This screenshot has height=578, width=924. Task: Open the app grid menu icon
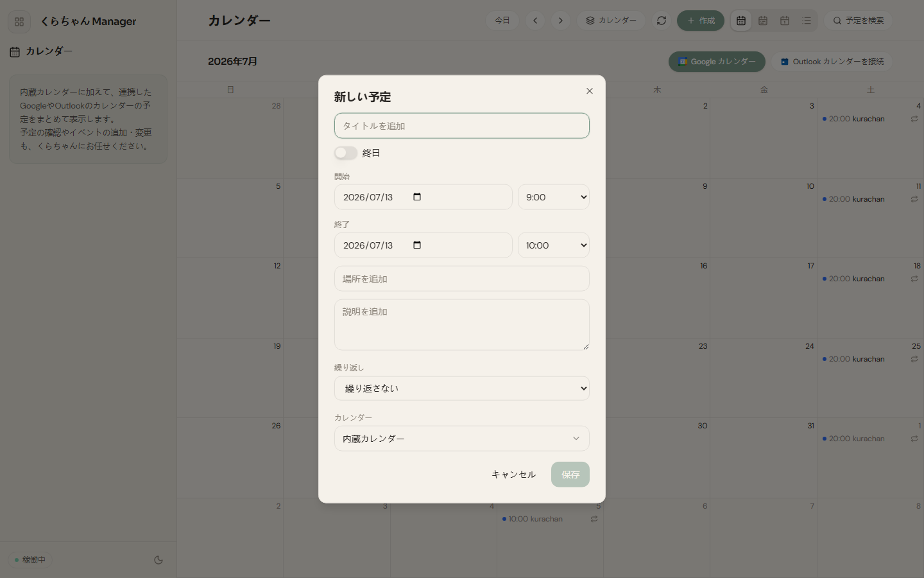tap(19, 21)
